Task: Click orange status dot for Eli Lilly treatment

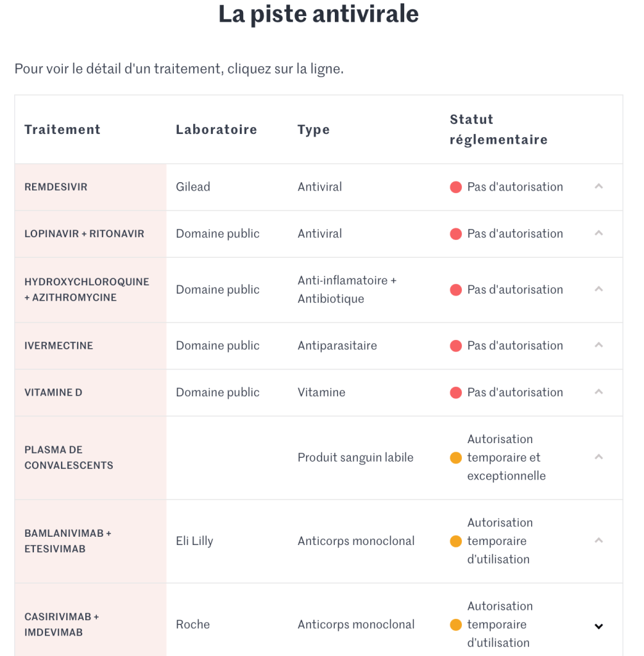Action: (x=456, y=541)
